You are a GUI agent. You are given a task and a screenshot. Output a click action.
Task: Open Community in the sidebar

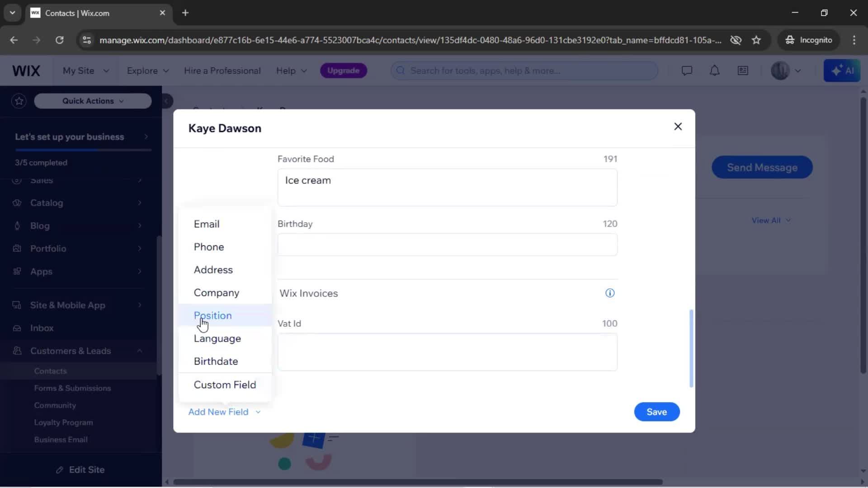[55, 405]
